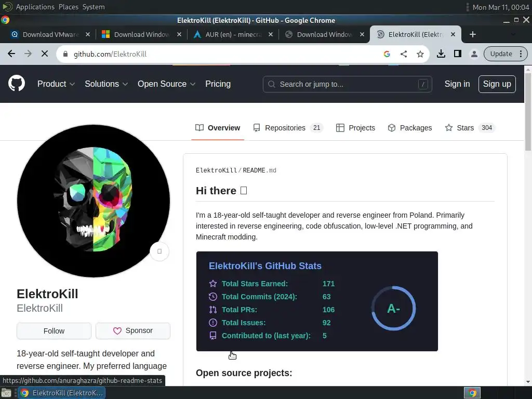Viewport: 532px width, 399px height.
Task: Click the vertical page scrollbar
Action: pyautogui.click(x=528, y=112)
